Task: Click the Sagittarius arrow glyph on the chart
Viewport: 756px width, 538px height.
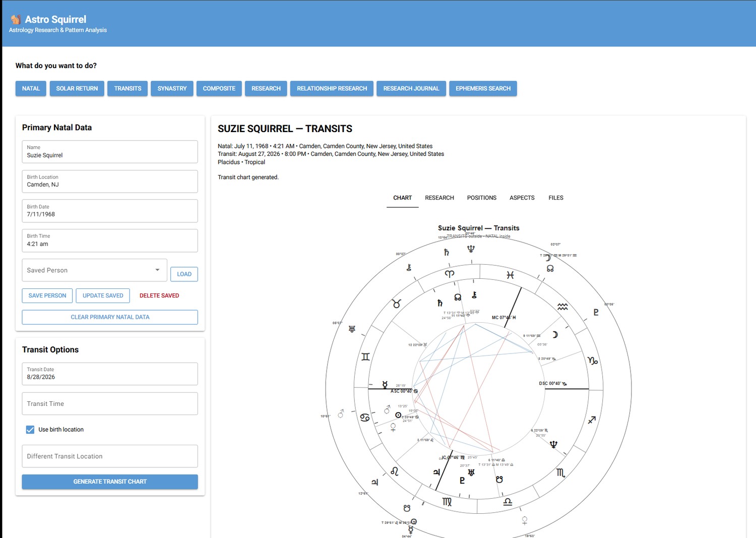Action: point(592,420)
